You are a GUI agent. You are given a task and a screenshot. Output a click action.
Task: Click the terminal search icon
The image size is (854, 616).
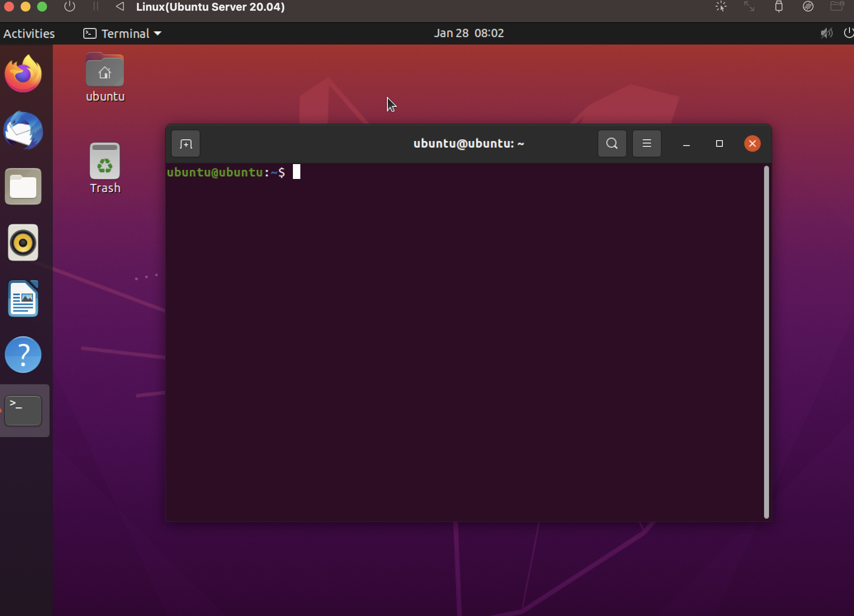[612, 143]
